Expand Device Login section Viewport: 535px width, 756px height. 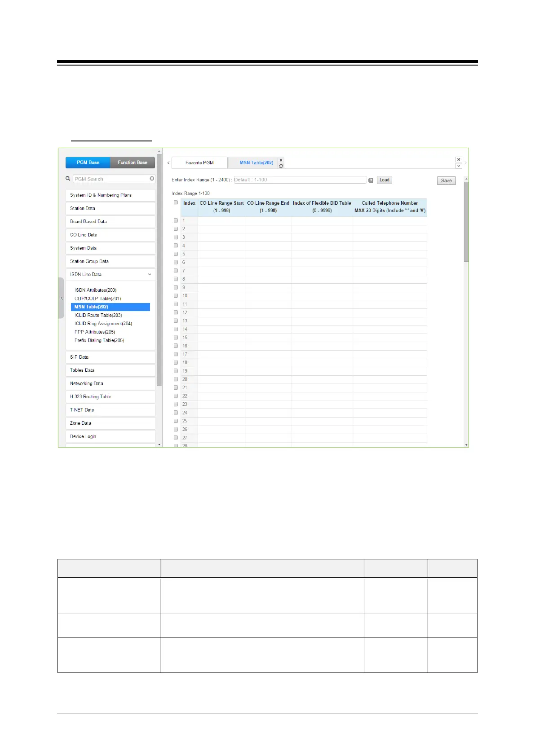tap(111, 436)
